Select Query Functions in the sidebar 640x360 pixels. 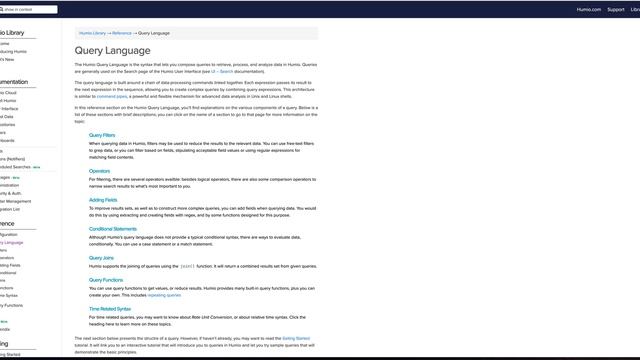(x=11, y=305)
